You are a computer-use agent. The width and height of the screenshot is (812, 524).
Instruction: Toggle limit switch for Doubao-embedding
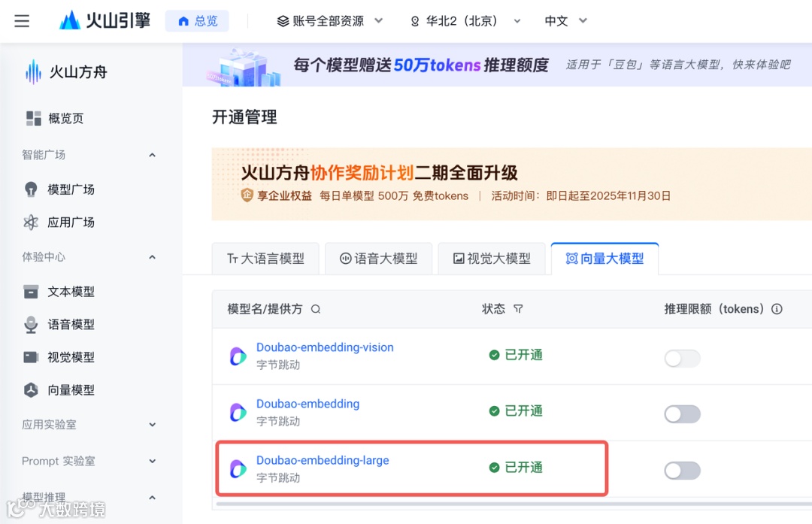683,414
